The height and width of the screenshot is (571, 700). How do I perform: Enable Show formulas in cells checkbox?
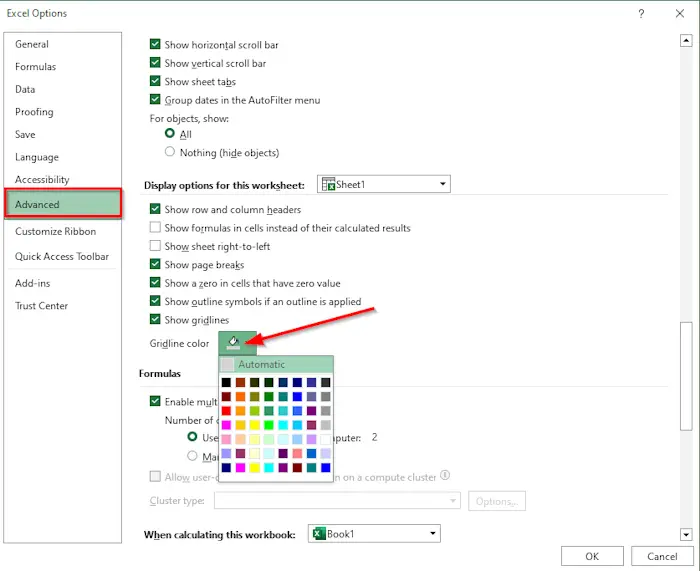155,227
